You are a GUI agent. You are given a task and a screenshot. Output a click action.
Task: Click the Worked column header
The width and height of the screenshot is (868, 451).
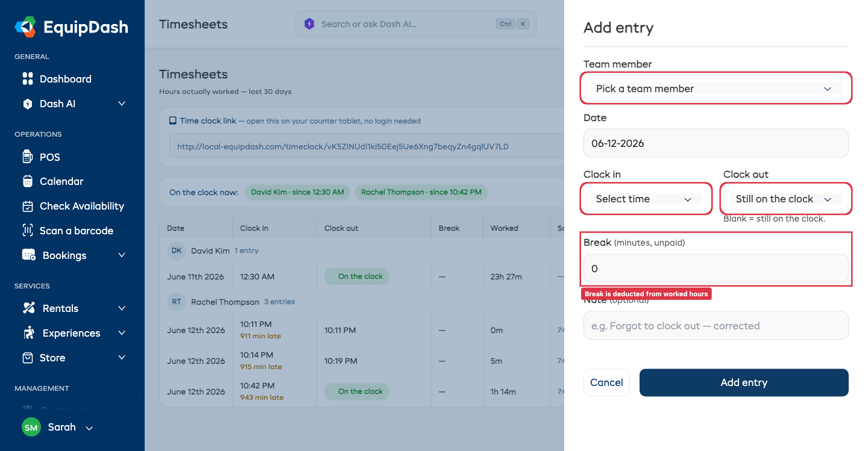(x=505, y=228)
